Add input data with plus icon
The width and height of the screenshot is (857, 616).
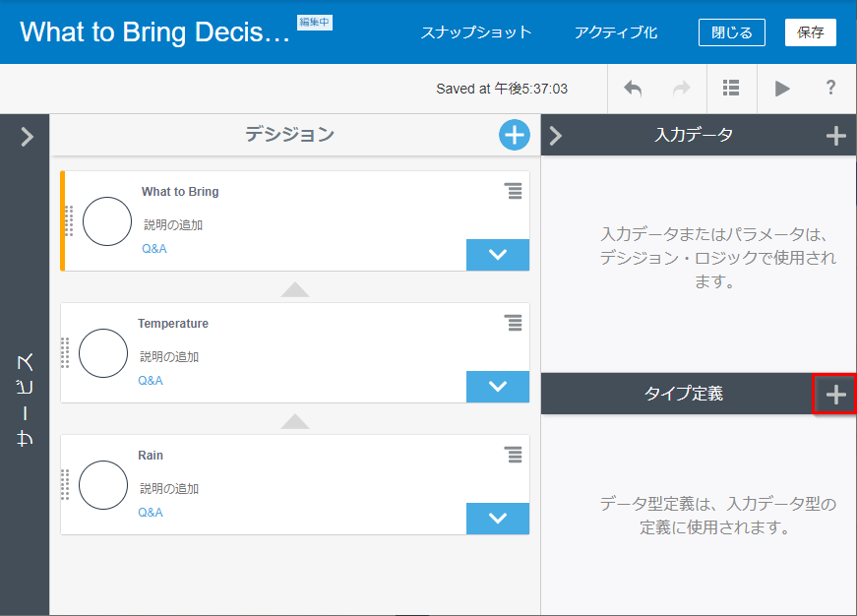pos(835,136)
